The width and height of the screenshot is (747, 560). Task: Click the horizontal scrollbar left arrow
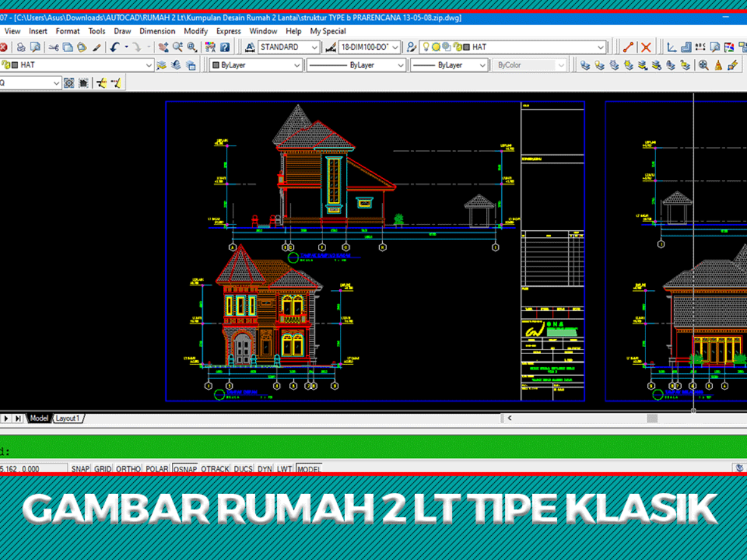pyautogui.click(x=509, y=418)
